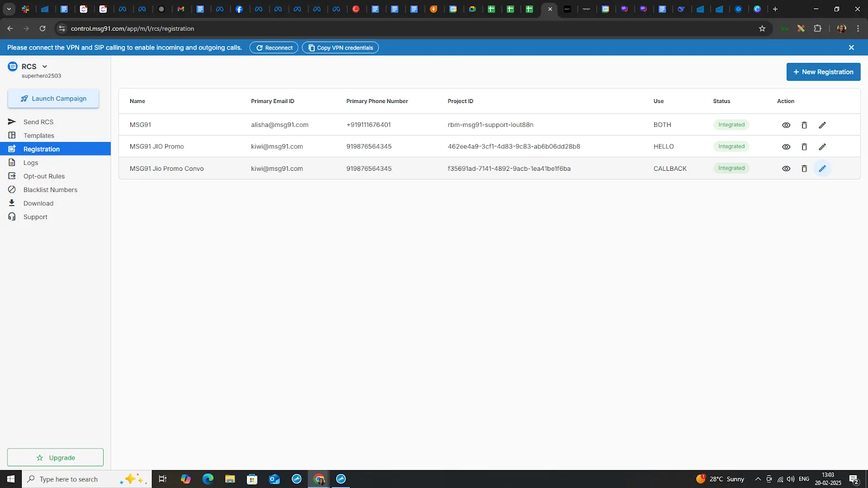
Task: Open the Windows Start menu
Action: point(10,479)
